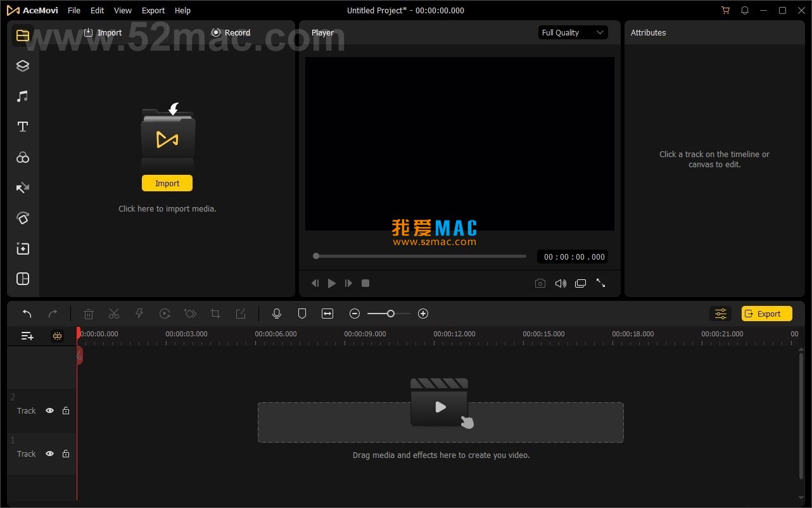Click the Delete trash can icon
The image size is (812, 508).
(x=89, y=314)
